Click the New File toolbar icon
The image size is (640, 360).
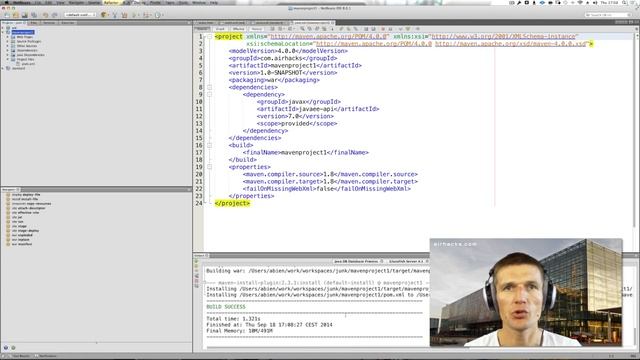[7, 15]
